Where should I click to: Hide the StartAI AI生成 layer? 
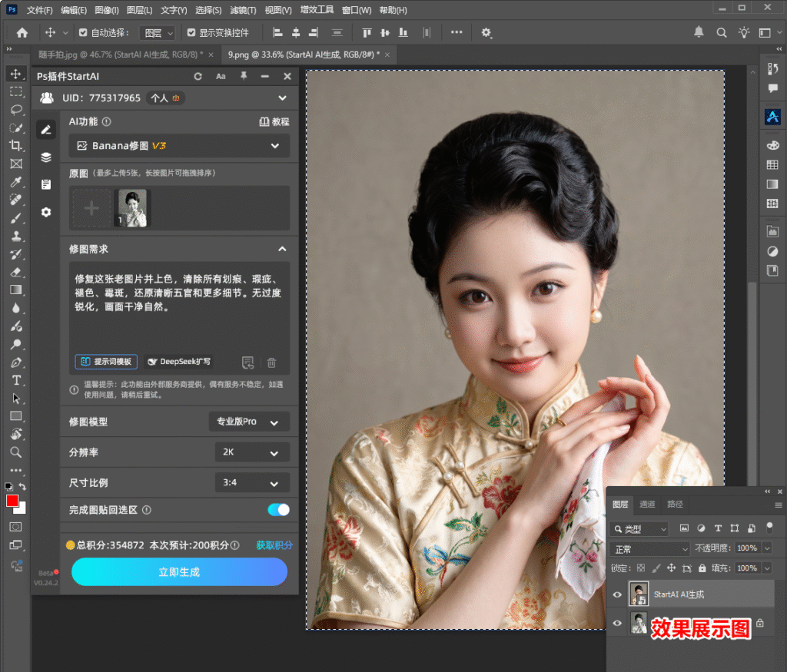click(x=617, y=594)
